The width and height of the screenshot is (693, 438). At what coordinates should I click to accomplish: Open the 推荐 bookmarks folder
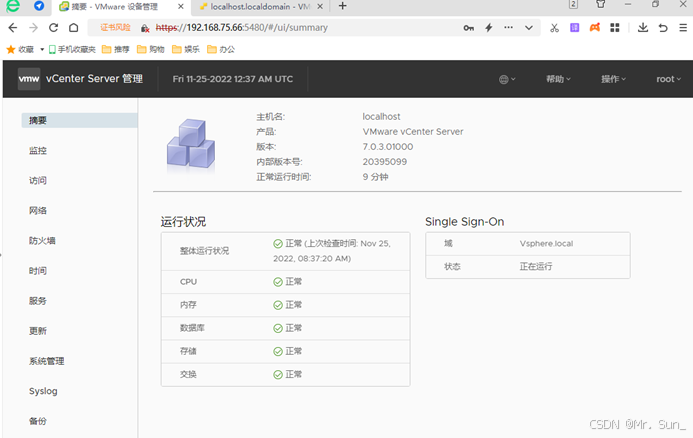115,50
